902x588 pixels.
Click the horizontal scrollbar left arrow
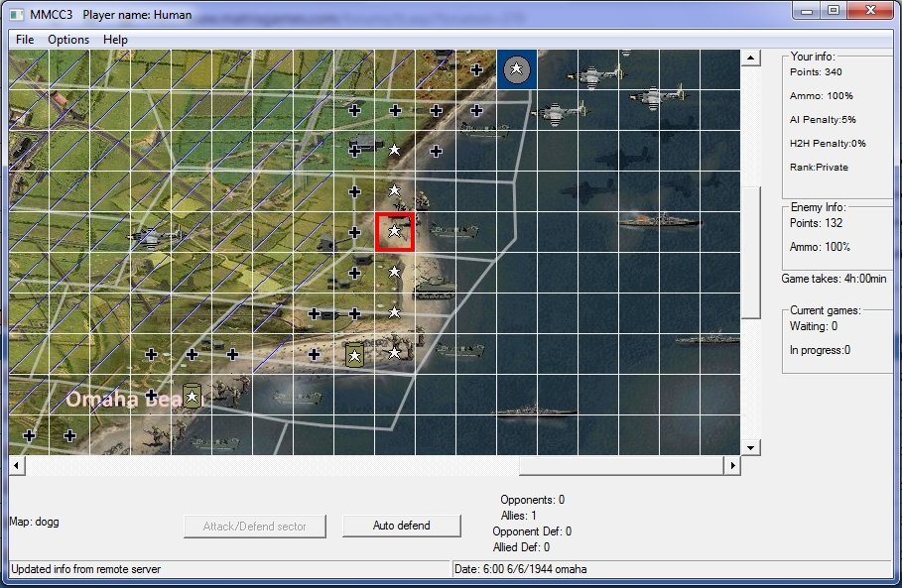pos(17,465)
